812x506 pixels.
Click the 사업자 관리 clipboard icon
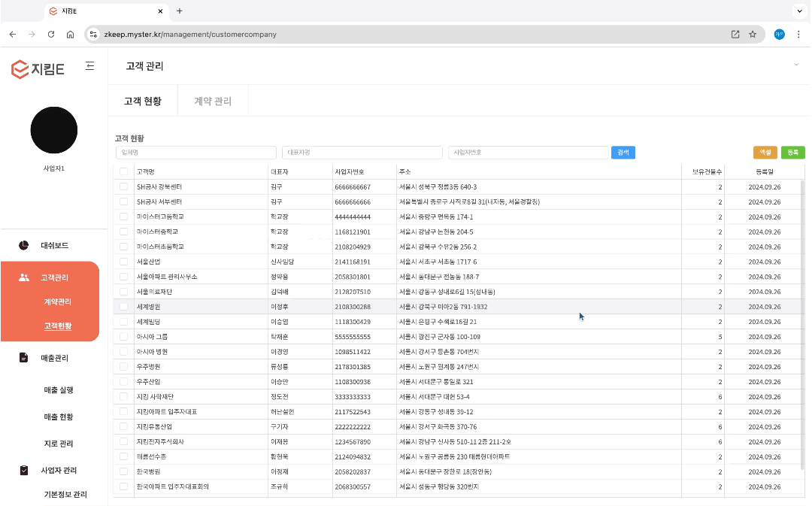[x=24, y=471]
